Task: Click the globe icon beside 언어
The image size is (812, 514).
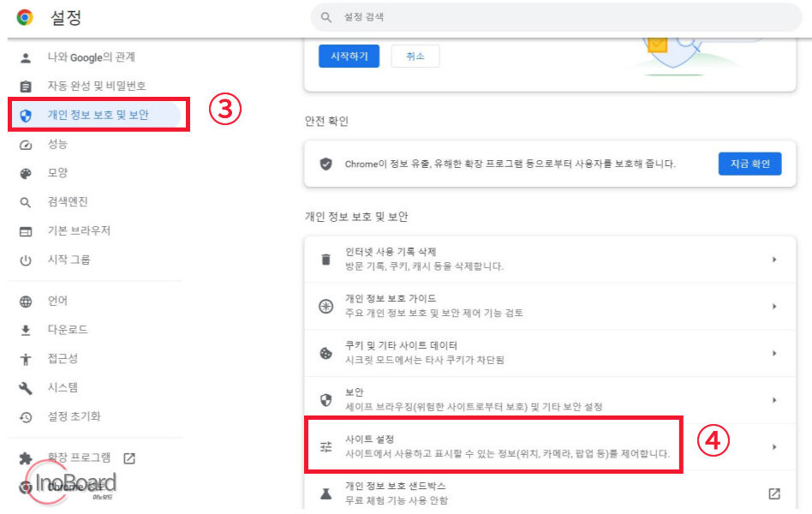Action: (26, 302)
